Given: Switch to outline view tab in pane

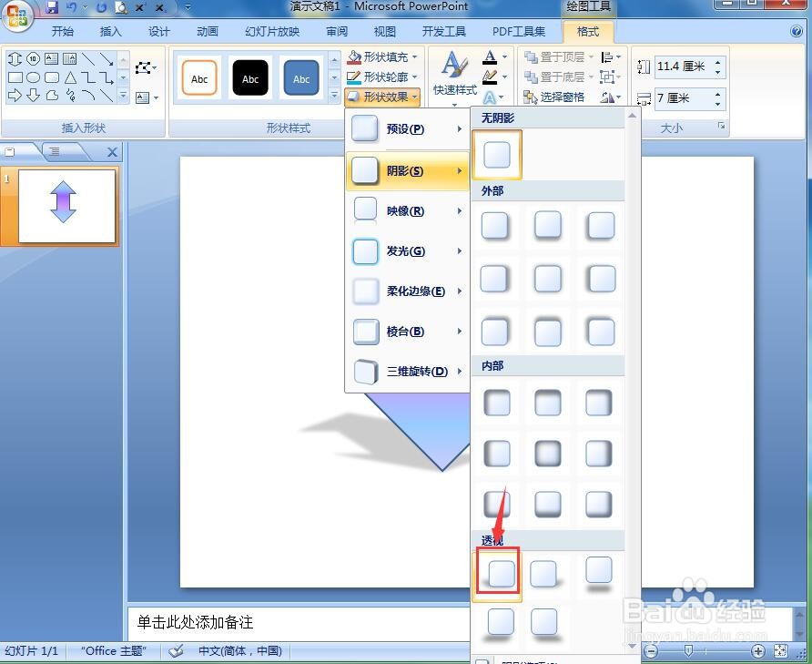Looking at the screenshot, I should 56,152.
